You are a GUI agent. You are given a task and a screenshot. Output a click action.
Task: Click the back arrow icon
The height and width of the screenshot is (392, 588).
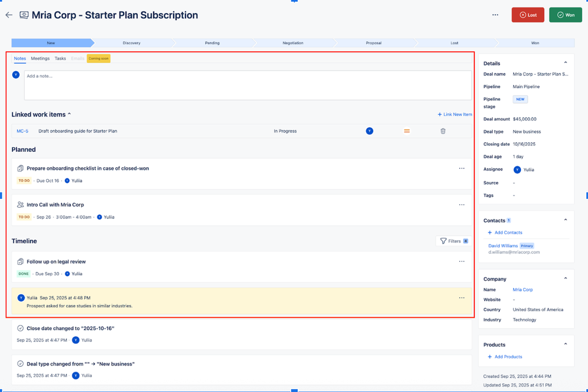tap(8, 15)
